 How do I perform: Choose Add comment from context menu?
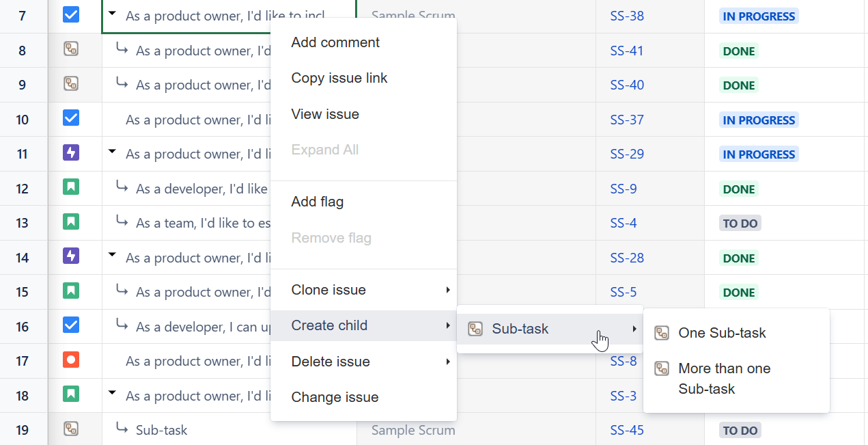click(335, 42)
